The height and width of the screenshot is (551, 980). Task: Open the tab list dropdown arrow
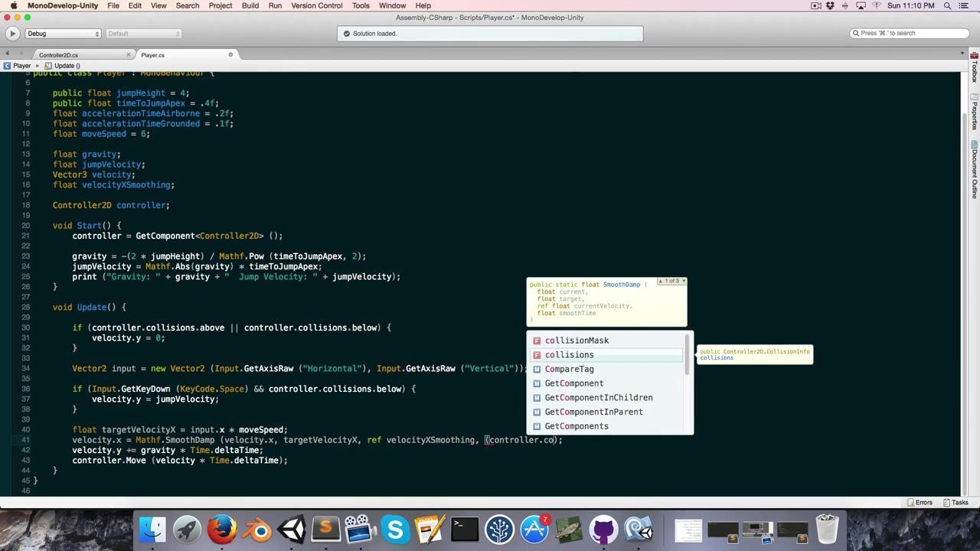coord(963,54)
